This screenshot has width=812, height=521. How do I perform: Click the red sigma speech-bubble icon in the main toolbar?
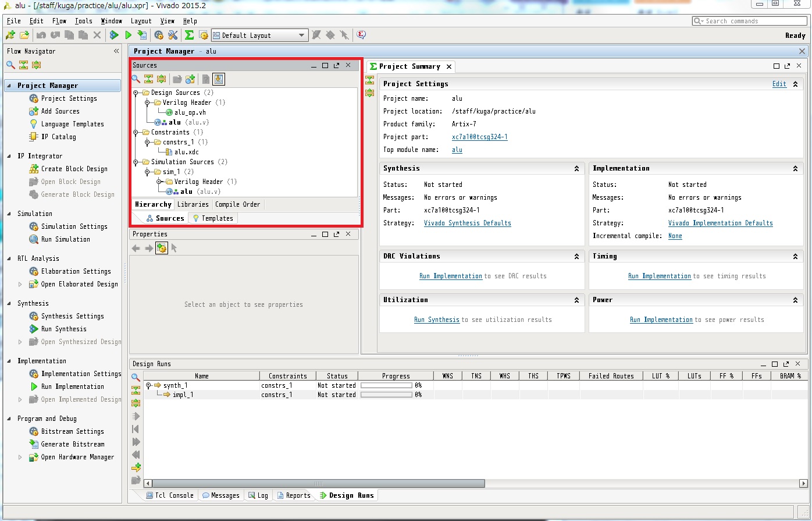361,36
